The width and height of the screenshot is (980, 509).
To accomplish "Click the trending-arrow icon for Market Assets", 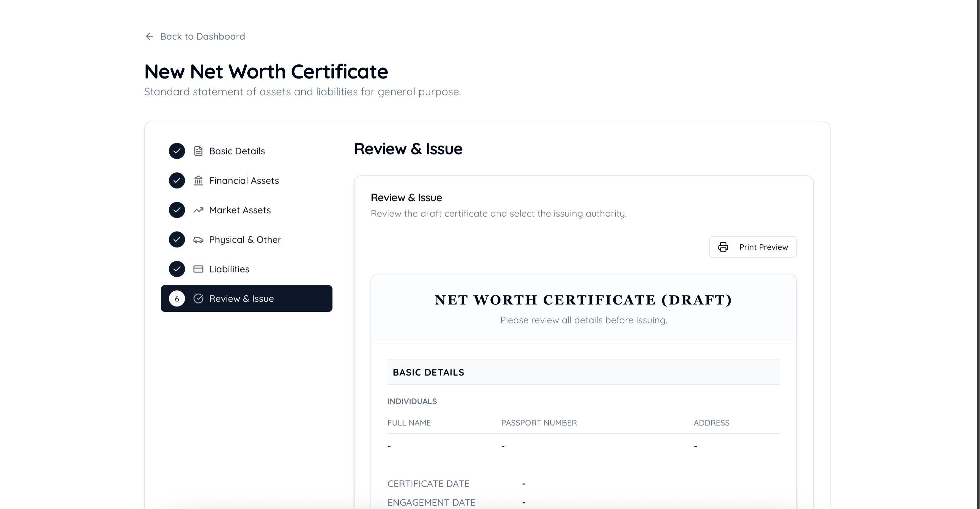I will tap(199, 210).
